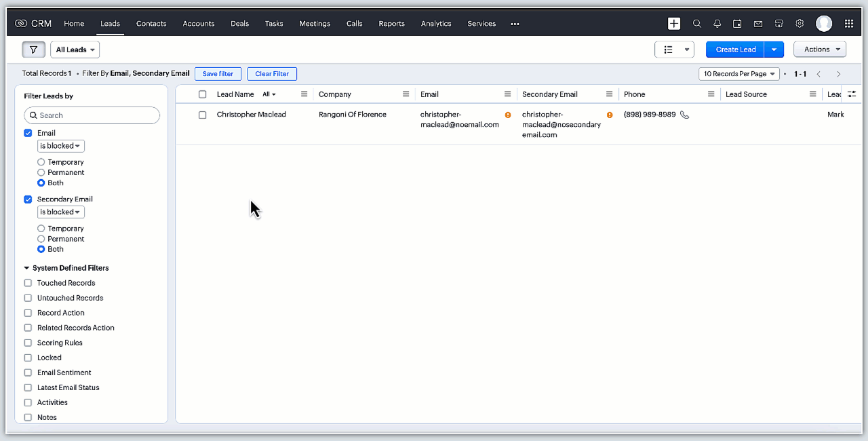This screenshot has height=441, width=868.
Task: Open the apps grid icon
Action: pos(848,24)
